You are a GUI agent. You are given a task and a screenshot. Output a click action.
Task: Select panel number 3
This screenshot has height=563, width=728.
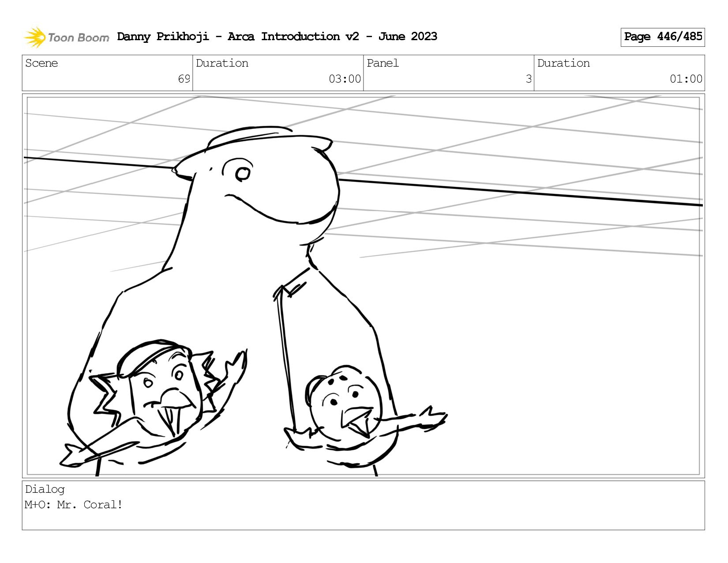(529, 79)
